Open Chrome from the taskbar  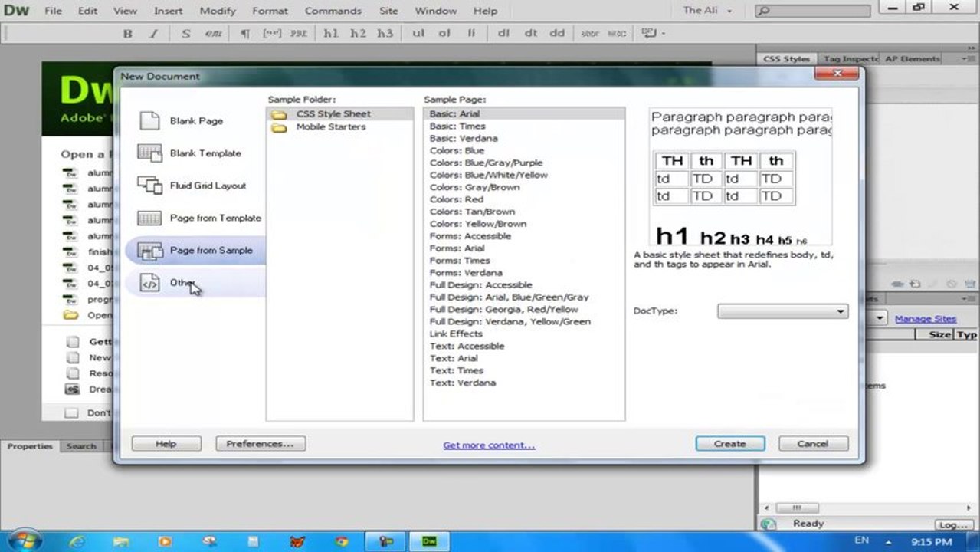pyautogui.click(x=343, y=541)
